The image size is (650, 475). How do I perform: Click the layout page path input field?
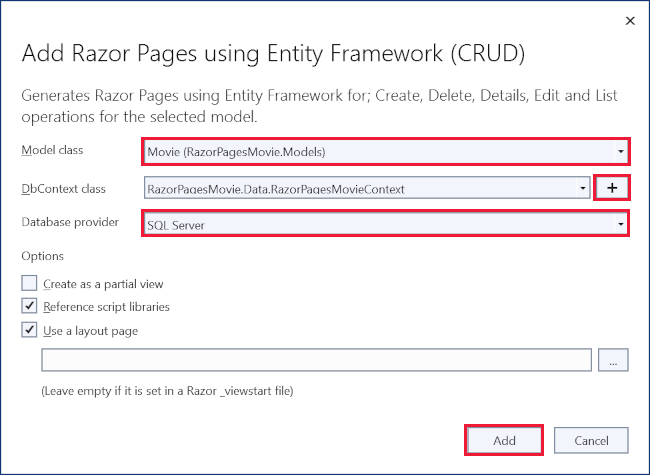click(316, 360)
